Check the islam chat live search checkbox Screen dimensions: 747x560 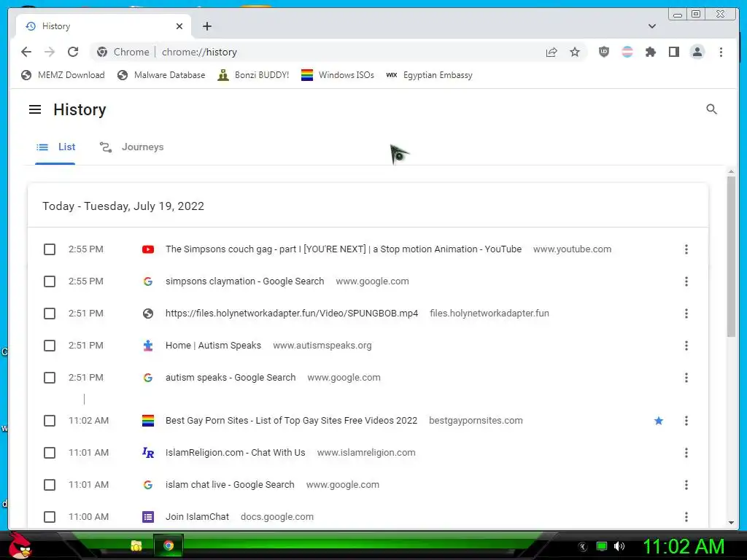[50, 485]
